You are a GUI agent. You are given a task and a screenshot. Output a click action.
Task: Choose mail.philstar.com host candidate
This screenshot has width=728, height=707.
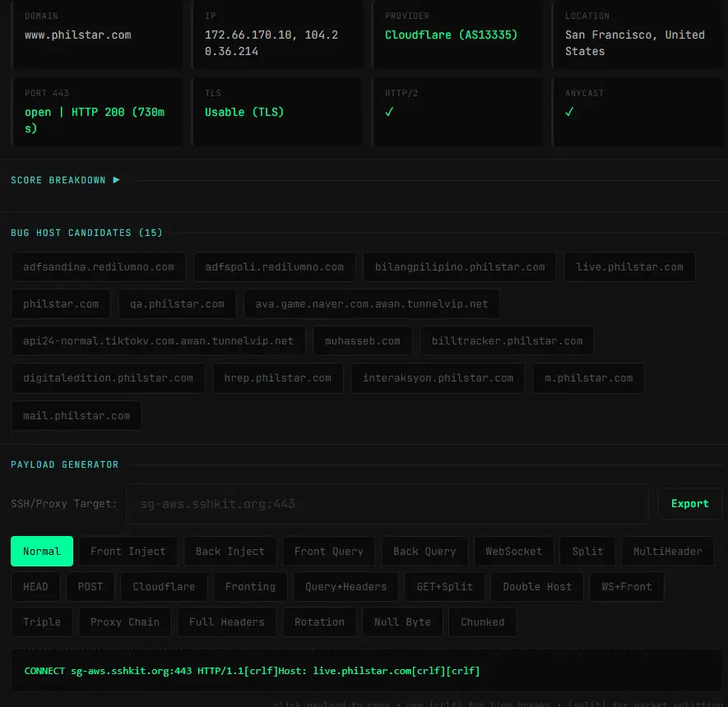click(77, 416)
